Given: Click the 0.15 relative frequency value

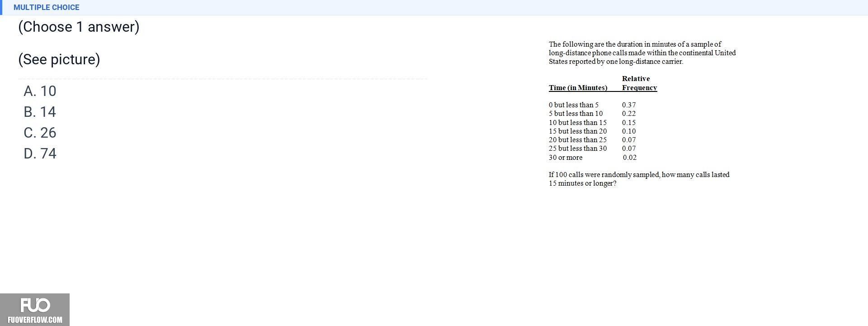Looking at the screenshot, I should pyautogui.click(x=629, y=123).
